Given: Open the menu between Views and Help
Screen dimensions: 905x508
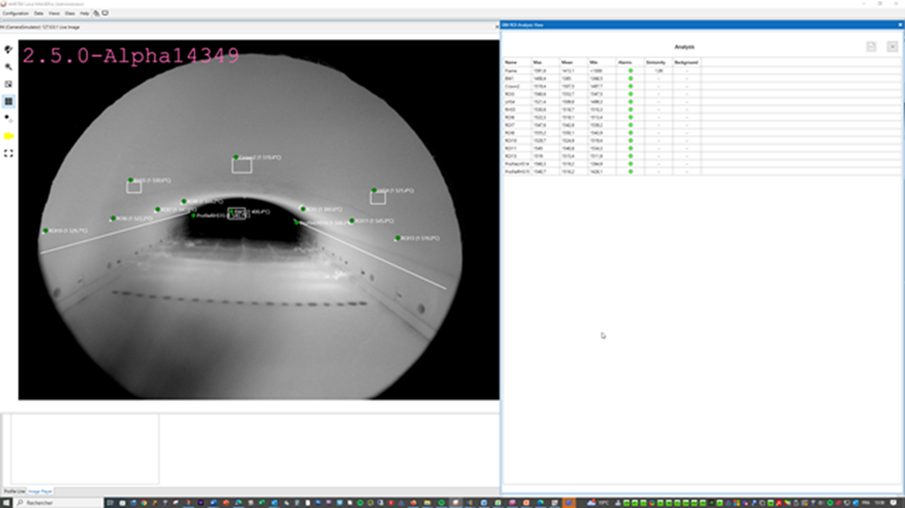Looking at the screenshot, I should pyautogui.click(x=70, y=13).
